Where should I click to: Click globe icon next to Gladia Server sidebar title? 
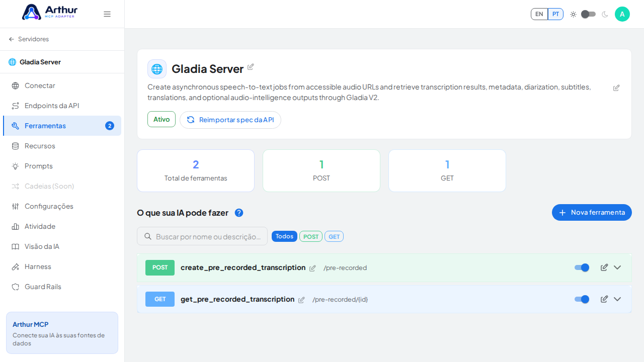[12, 62]
